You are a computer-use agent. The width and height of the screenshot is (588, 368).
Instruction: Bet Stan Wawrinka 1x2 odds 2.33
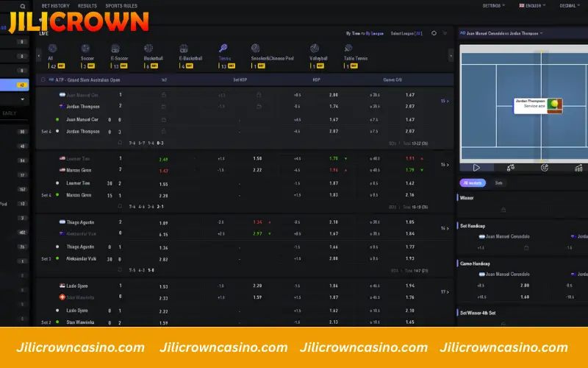pyautogui.click(x=163, y=298)
